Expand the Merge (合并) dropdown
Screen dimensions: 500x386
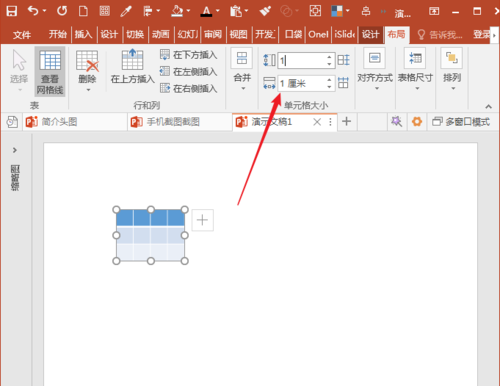pos(242,69)
